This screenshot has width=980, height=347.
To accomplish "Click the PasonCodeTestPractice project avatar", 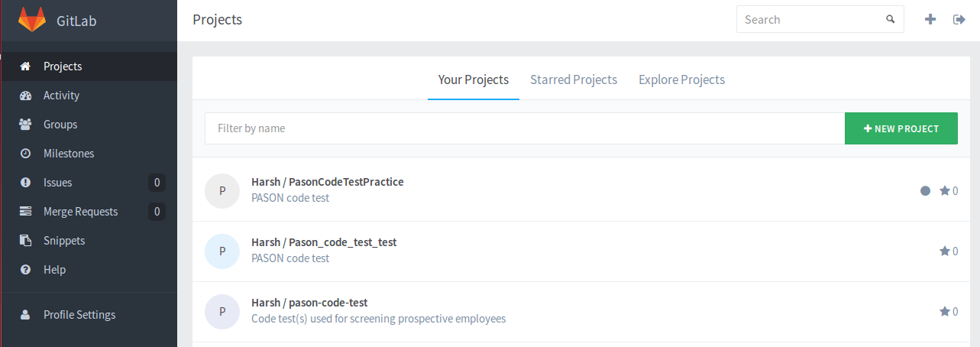I will tap(222, 191).
